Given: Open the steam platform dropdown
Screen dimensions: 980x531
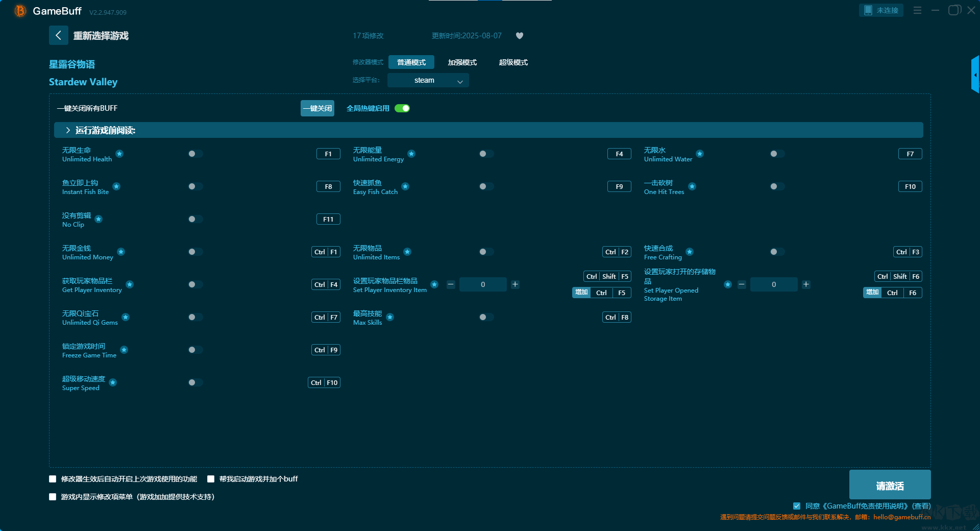Looking at the screenshot, I should (x=428, y=80).
